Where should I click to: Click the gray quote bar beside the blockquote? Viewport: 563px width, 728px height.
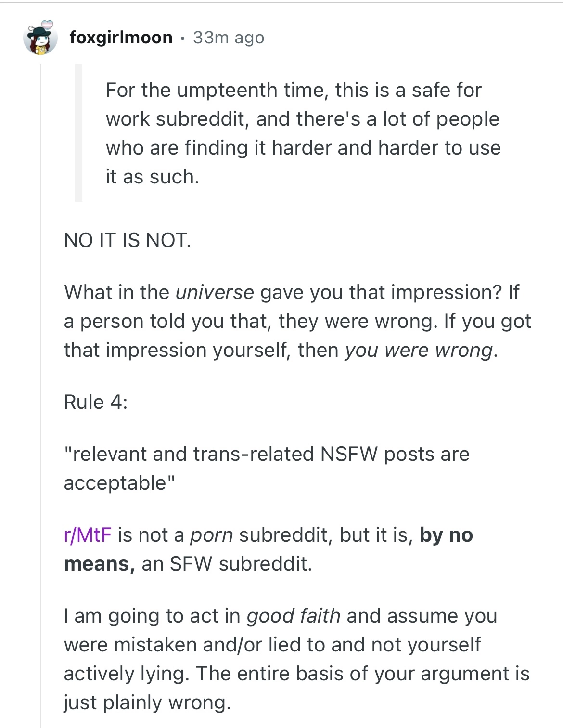coord(79,133)
